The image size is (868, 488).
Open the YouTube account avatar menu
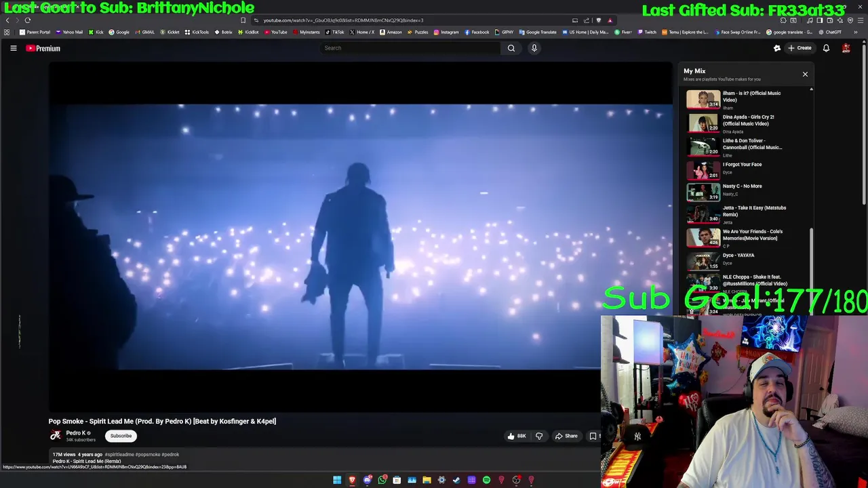click(x=846, y=48)
